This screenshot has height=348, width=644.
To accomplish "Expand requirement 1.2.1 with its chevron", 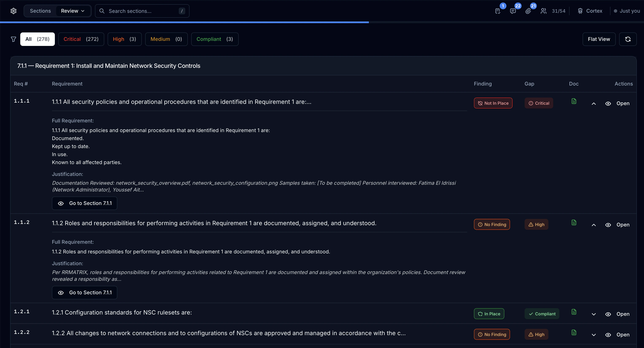I will pos(594,314).
